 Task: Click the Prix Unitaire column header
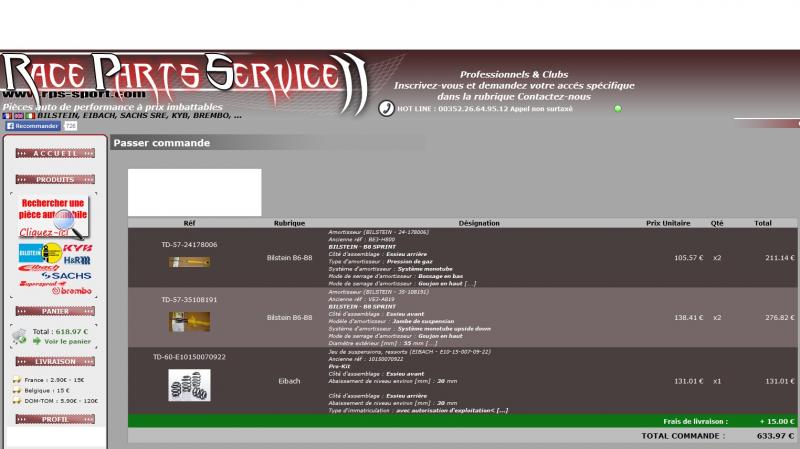(x=668, y=223)
